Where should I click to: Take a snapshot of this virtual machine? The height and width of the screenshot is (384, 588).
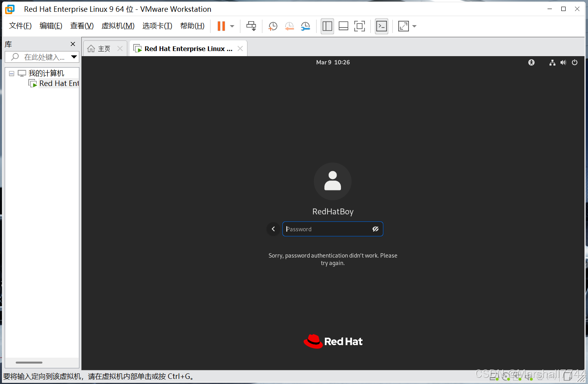pos(273,26)
